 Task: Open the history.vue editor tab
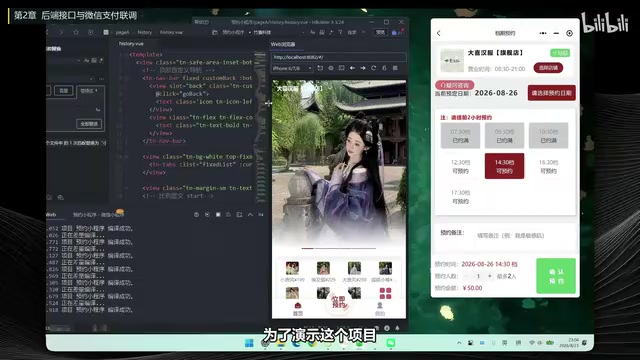[x=131, y=44]
